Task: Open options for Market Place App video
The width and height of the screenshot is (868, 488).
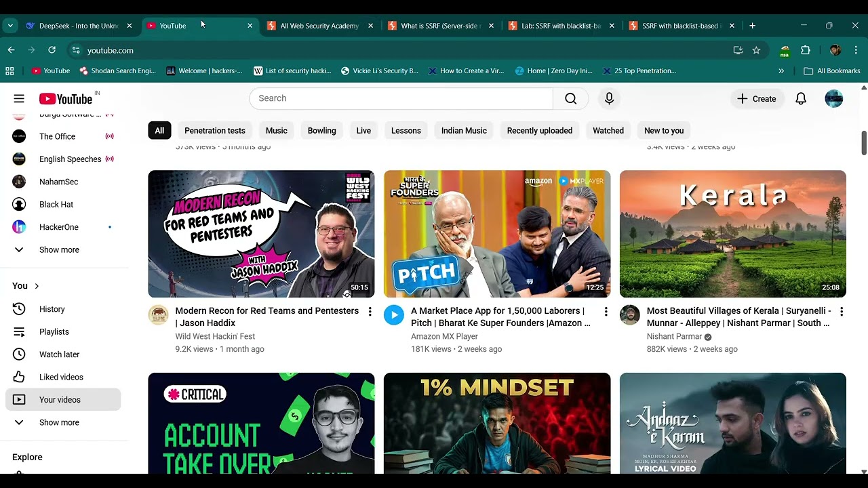Action: [x=606, y=312]
